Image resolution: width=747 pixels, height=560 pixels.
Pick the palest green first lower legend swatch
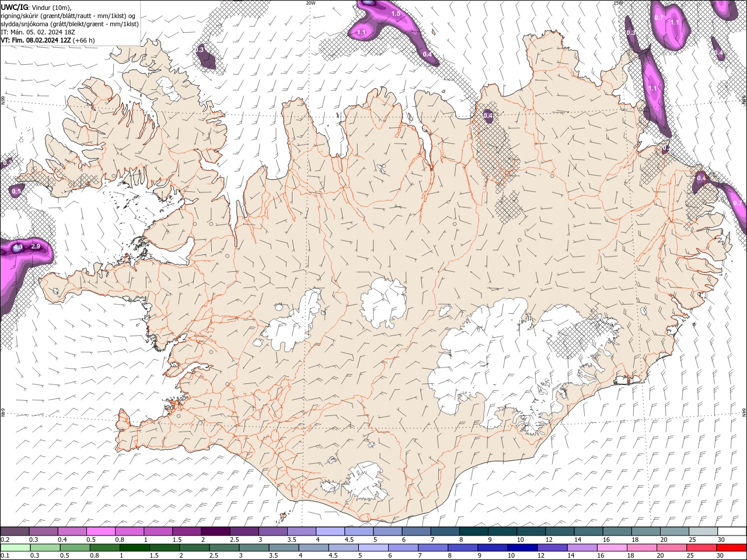(15, 548)
